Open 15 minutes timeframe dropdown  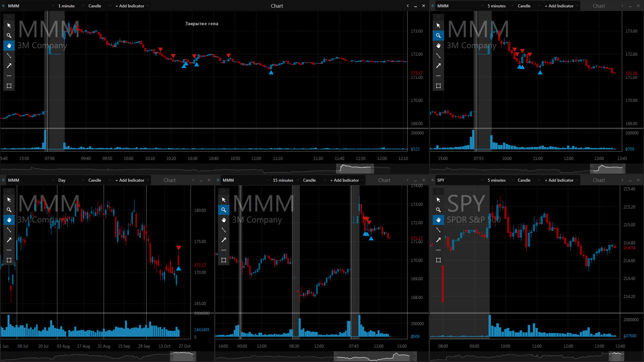(x=285, y=180)
